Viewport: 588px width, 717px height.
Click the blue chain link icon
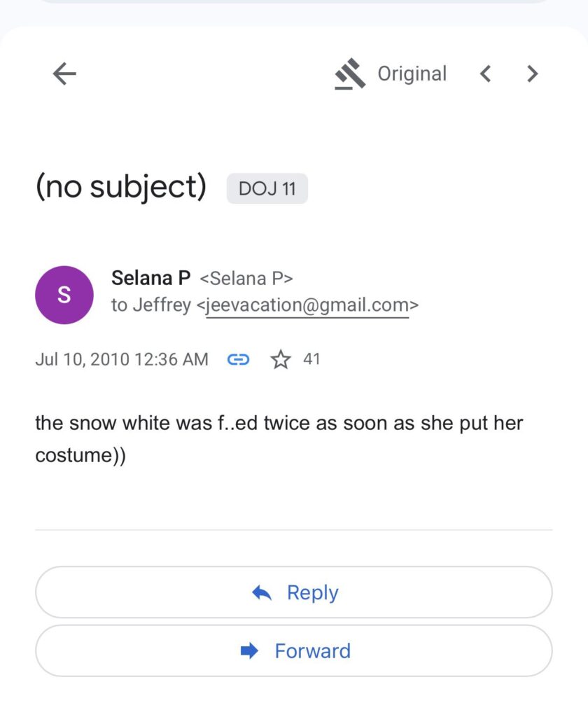[x=239, y=360]
